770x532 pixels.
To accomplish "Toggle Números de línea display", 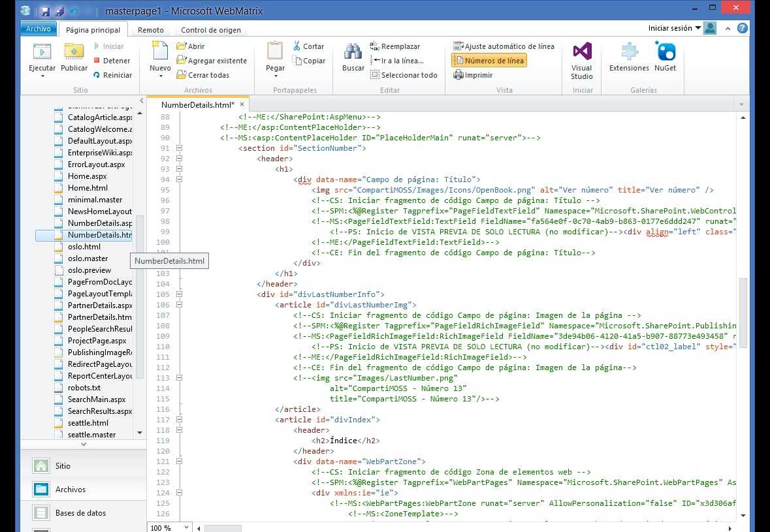I will tap(489, 61).
